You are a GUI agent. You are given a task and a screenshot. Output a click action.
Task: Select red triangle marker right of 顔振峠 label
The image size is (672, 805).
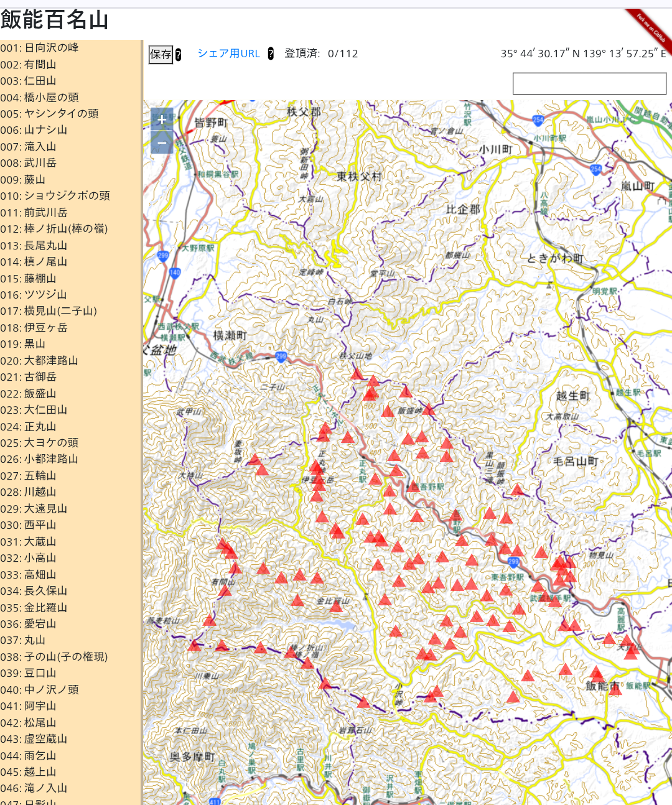pos(517,490)
